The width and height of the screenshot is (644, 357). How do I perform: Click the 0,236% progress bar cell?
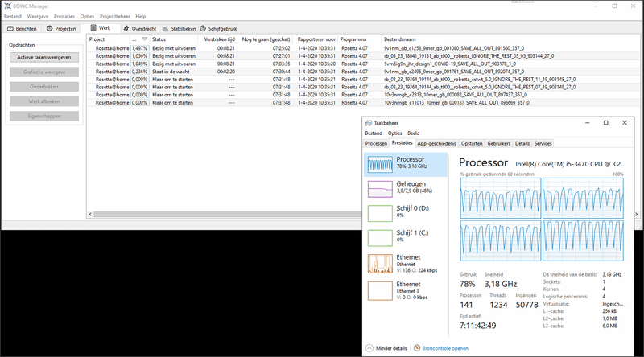pos(139,72)
